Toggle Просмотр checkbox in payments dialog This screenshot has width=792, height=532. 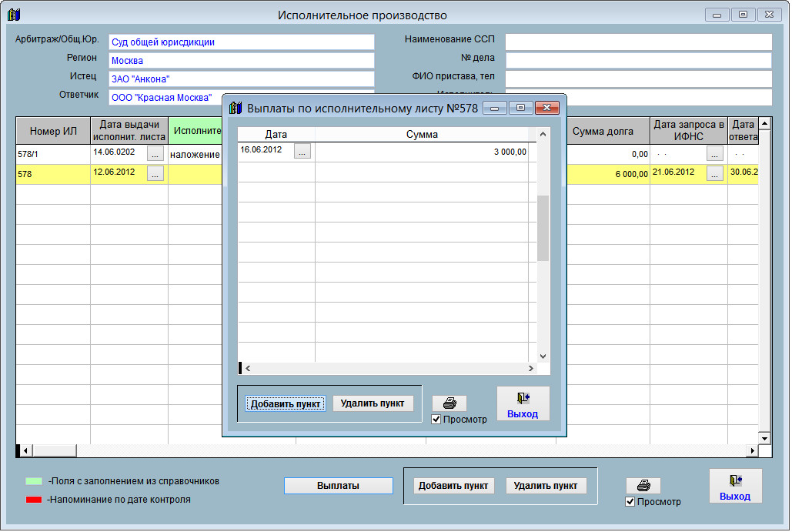click(436, 420)
